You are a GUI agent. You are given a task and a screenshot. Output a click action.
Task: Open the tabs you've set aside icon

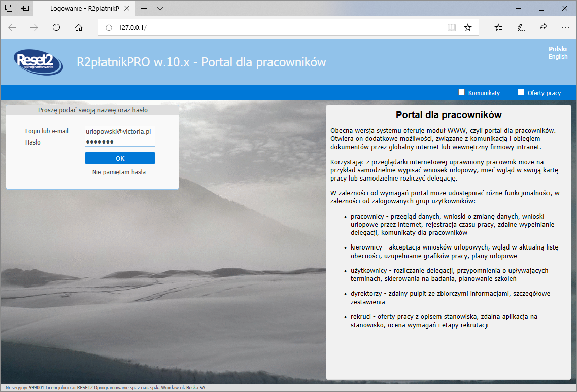point(9,8)
